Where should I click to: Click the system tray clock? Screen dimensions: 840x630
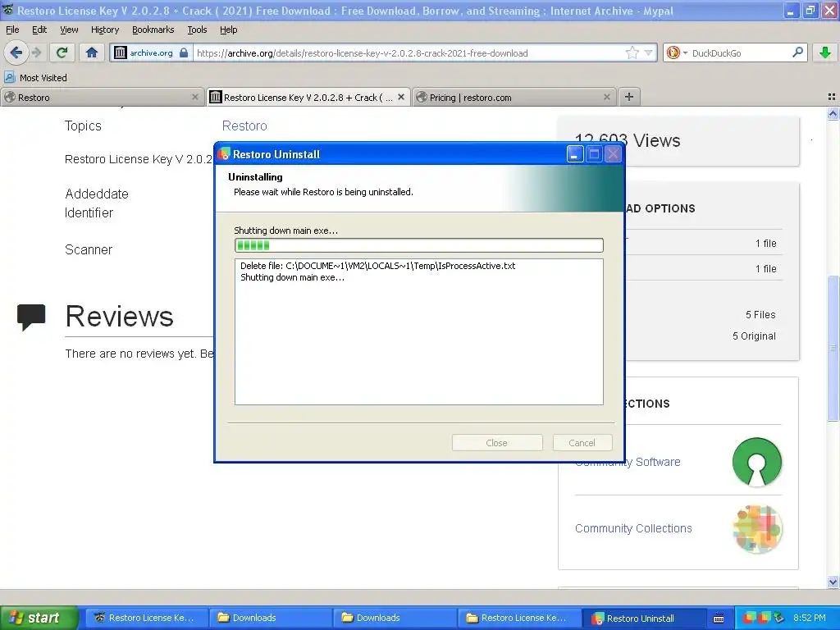coord(809,618)
